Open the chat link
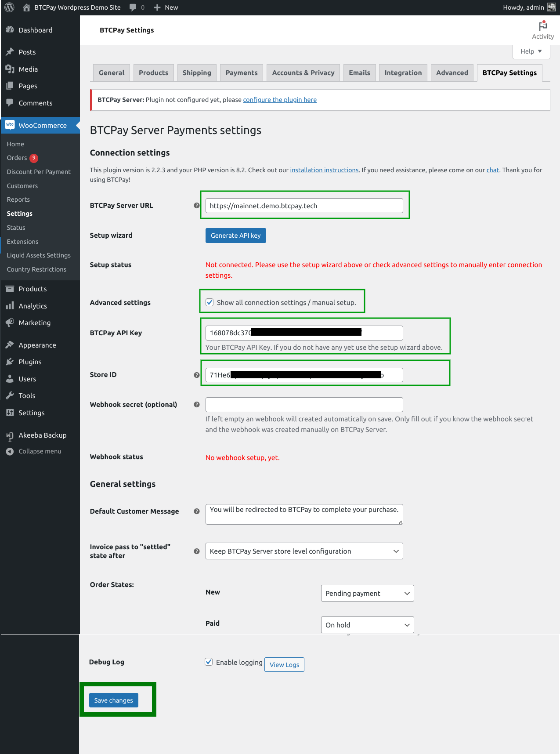Image resolution: width=560 pixels, height=754 pixels. tap(493, 170)
